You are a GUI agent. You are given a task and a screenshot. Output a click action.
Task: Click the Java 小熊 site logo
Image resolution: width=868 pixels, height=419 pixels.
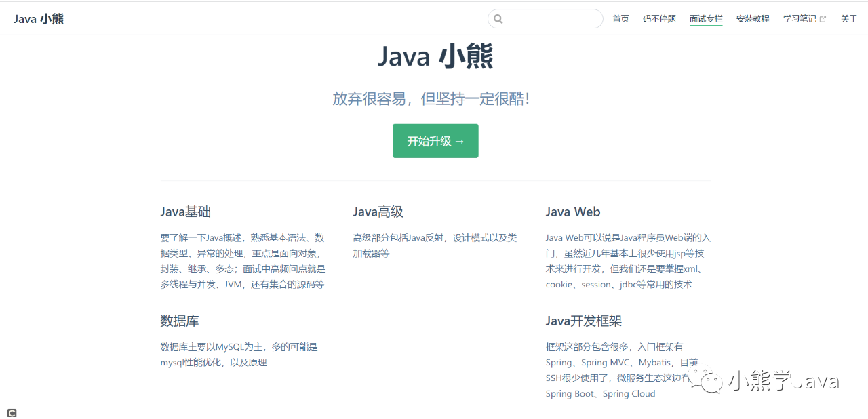click(38, 18)
